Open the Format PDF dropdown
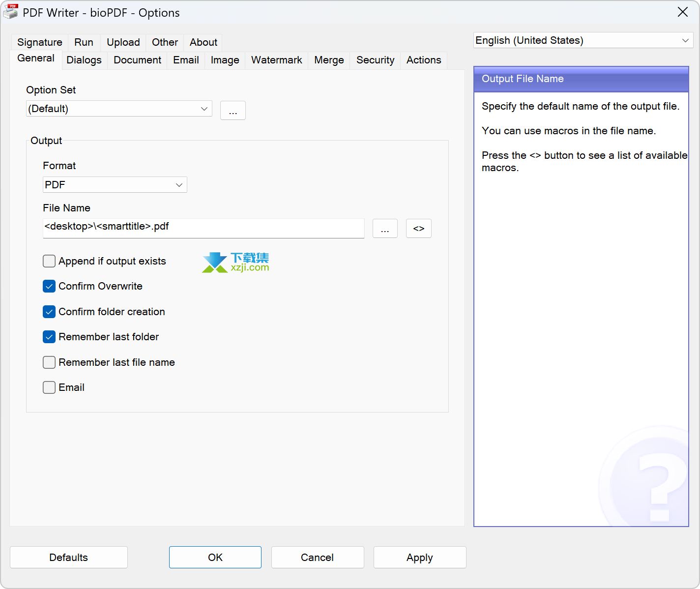The image size is (700, 589). pyautogui.click(x=115, y=185)
